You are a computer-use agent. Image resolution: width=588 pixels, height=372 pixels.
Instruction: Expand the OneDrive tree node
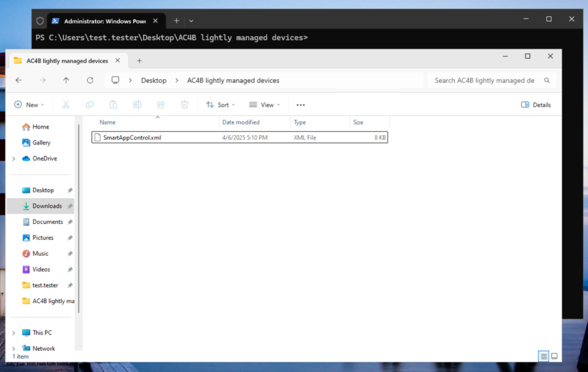14,158
